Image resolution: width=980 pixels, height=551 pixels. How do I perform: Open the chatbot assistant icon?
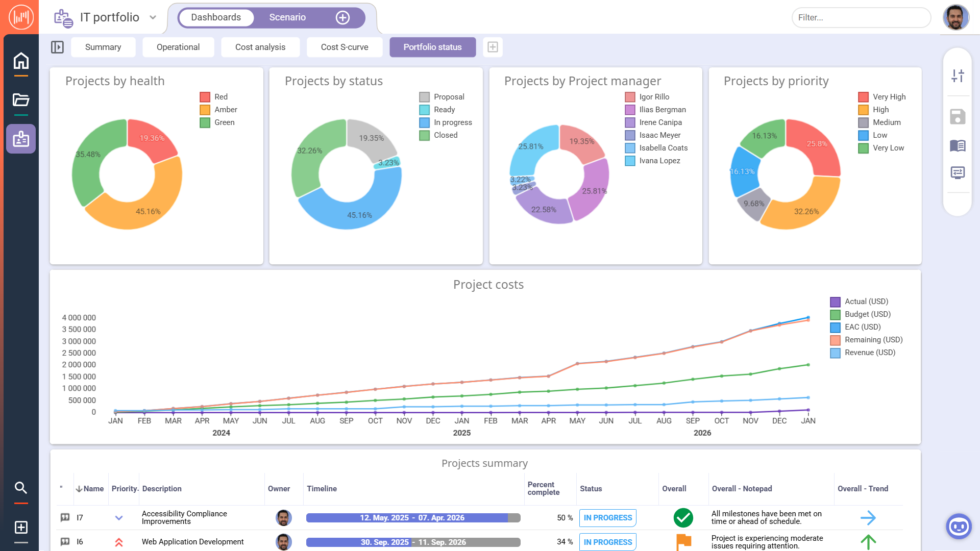pos(959,526)
